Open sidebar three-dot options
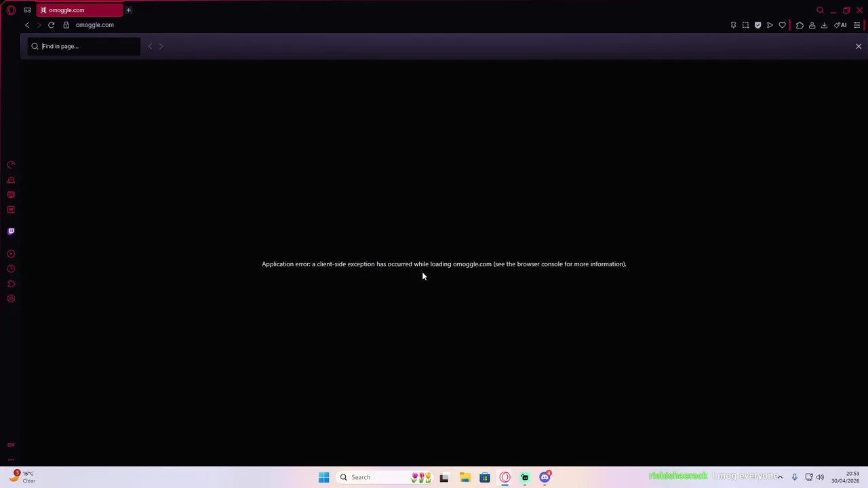868x488 pixels. click(x=11, y=460)
